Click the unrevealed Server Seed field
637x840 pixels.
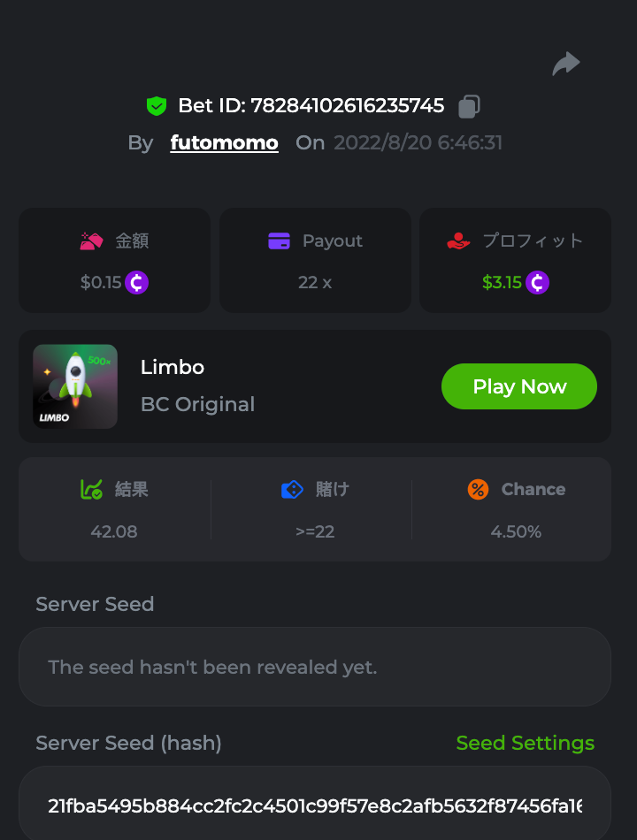[x=314, y=667]
